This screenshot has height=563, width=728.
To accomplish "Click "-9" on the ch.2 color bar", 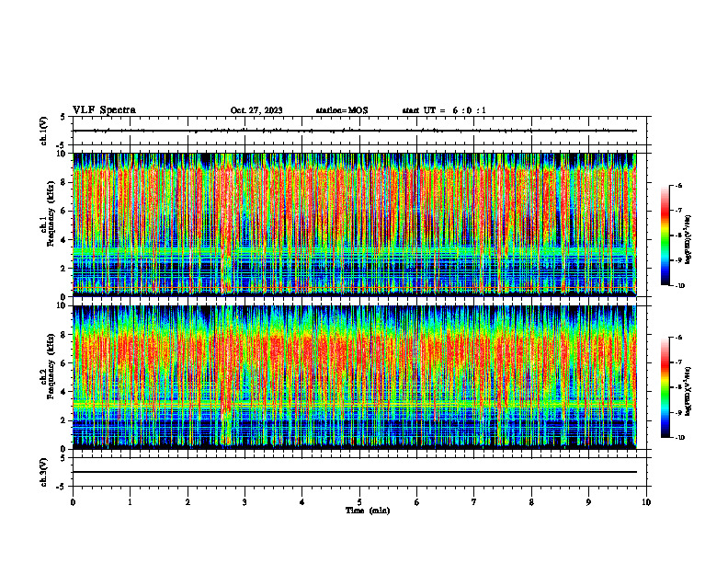I will [678, 412].
